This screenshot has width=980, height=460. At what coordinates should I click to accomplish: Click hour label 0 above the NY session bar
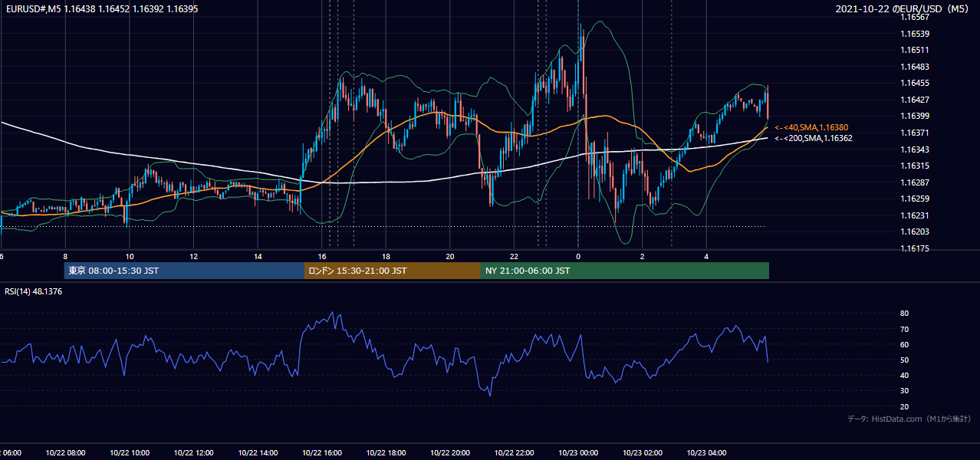coord(578,256)
